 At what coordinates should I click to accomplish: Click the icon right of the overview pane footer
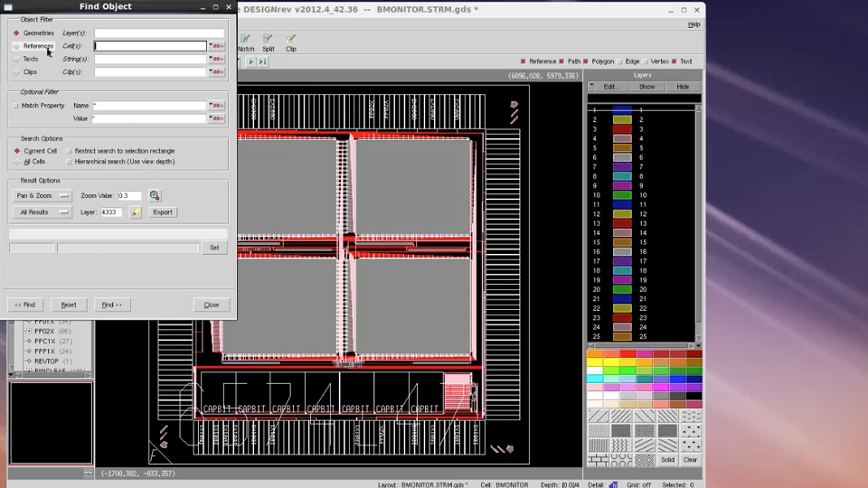[88, 473]
